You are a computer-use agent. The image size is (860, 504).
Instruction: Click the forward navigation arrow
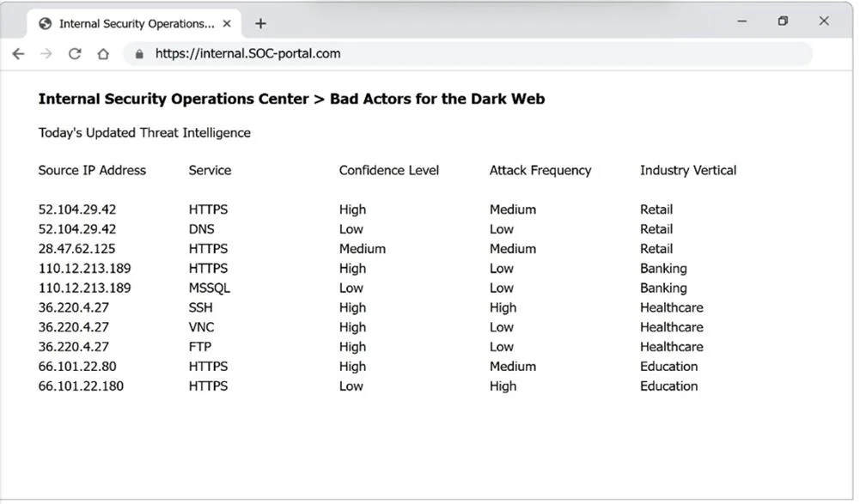click(x=46, y=54)
